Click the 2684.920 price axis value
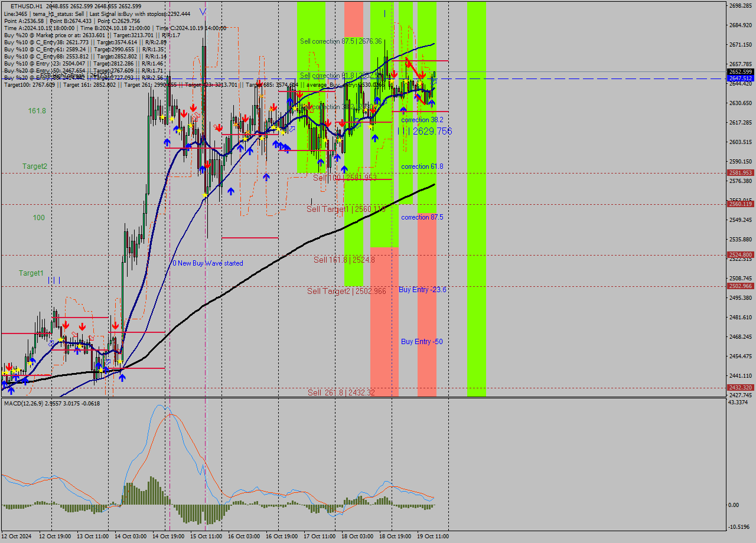756x543 pixels. coord(741,25)
